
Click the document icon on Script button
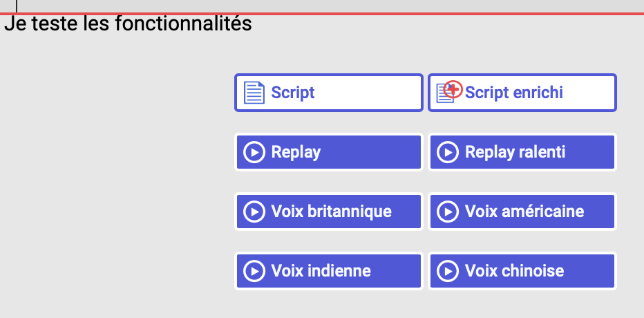click(x=254, y=93)
